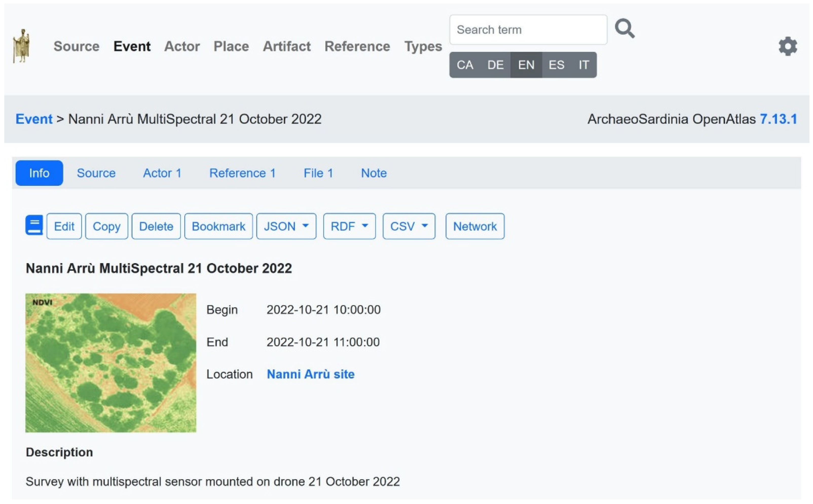Switch to the File 1 tab
Image resolution: width=813 pixels, height=504 pixels.
pyautogui.click(x=318, y=173)
